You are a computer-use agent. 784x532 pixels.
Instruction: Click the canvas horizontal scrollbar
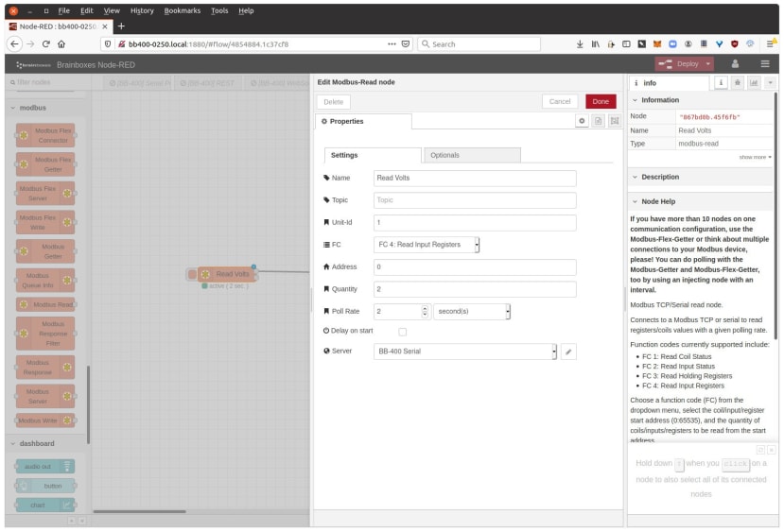(x=140, y=511)
